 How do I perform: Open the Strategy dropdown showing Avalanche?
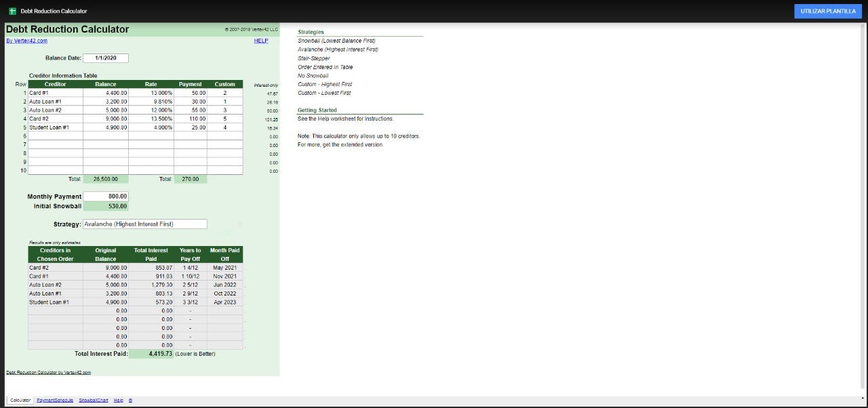pyautogui.click(x=144, y=224)
